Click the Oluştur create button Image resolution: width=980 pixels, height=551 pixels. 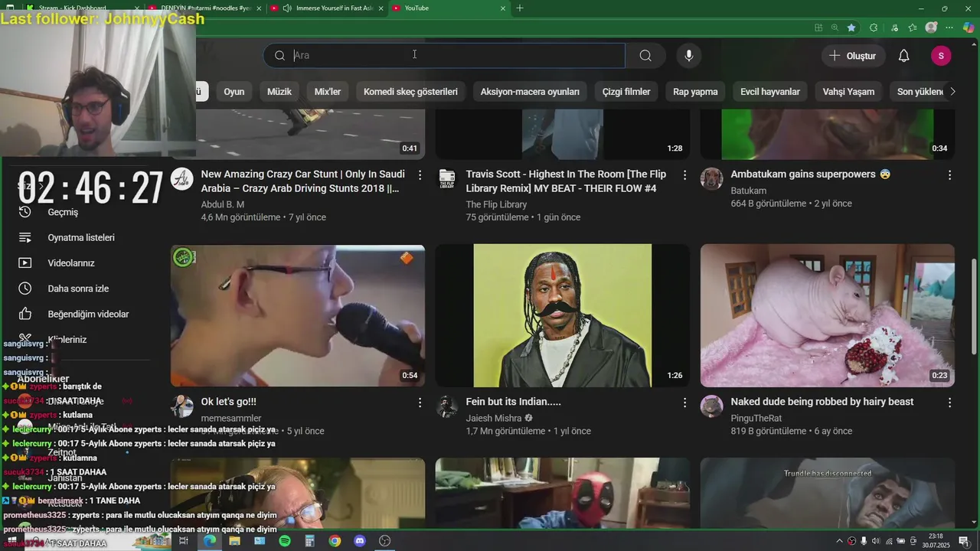(x=853, y=56)
